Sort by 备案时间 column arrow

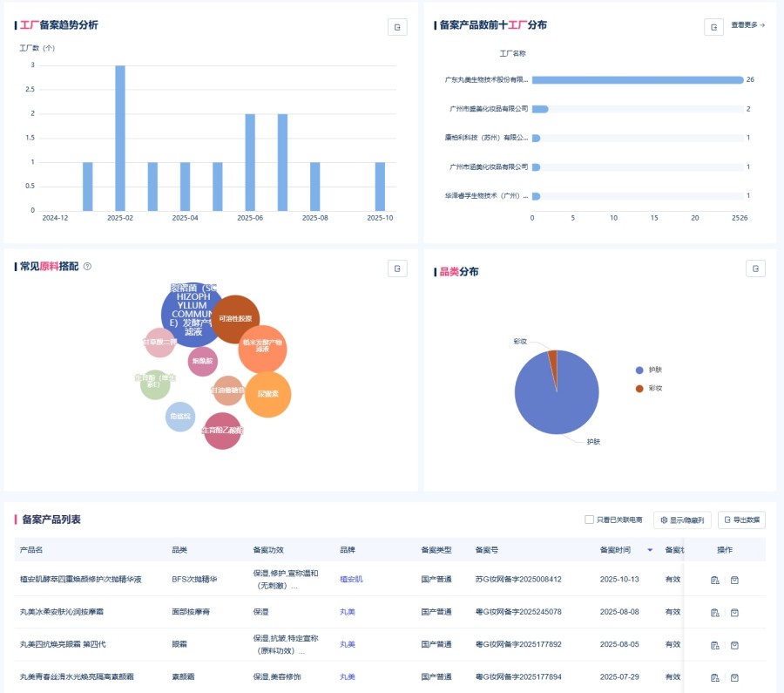click(x=649, y=550)
